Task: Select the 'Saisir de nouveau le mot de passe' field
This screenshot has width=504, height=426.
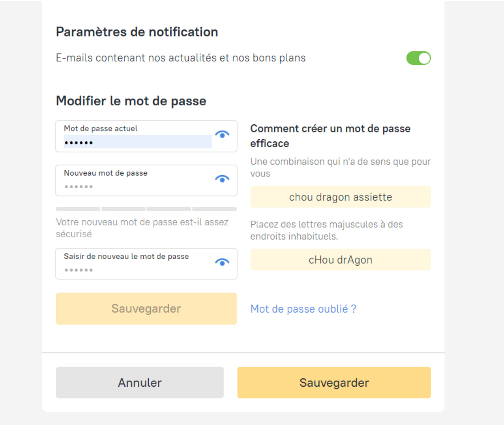Action: pos(137,269)
